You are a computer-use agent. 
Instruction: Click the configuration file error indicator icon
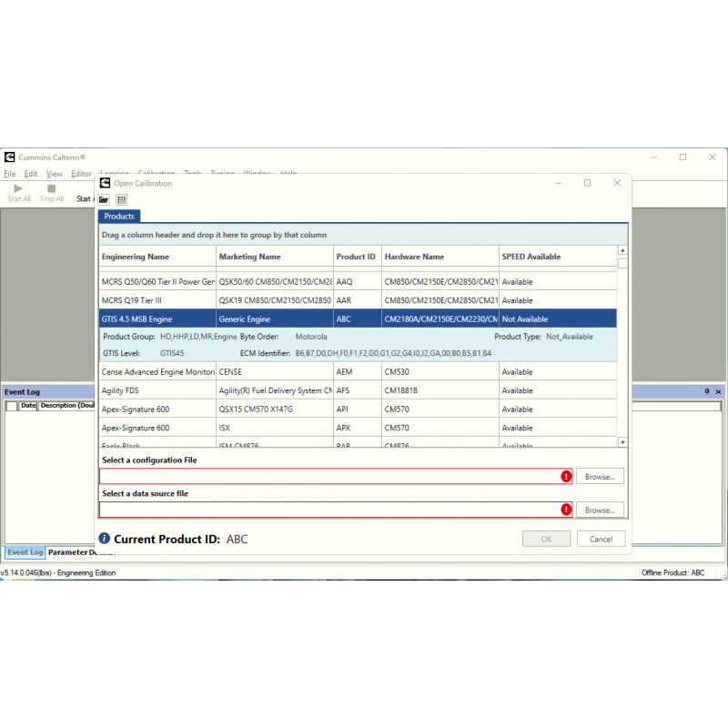coord(566,476)
